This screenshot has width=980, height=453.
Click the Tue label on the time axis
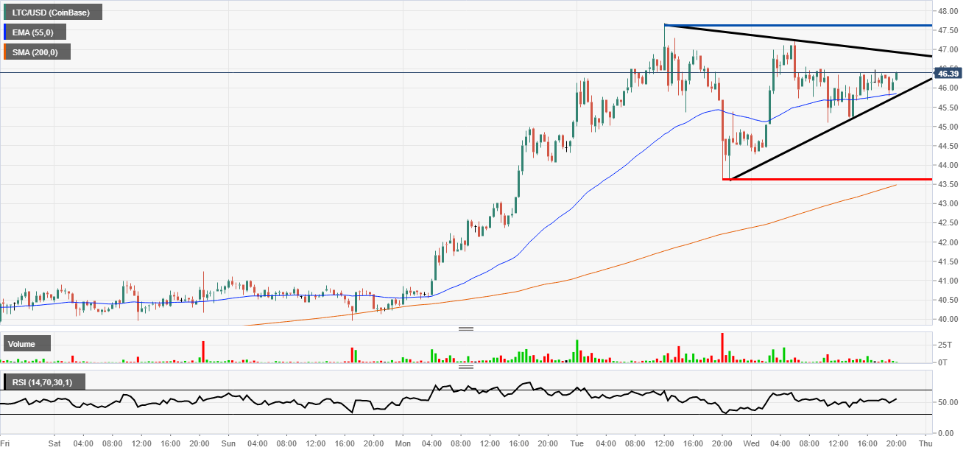tap(577, 444)
